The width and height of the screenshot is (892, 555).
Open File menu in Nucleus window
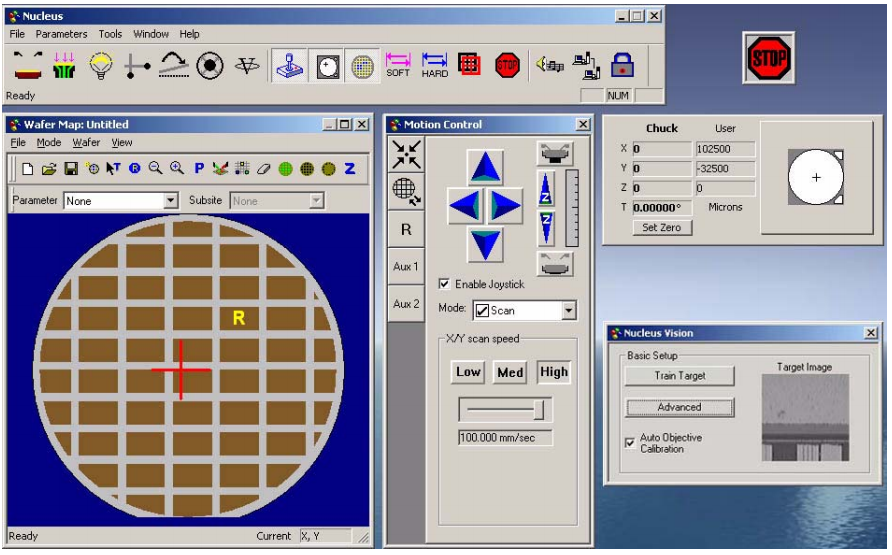click(17, 34)
